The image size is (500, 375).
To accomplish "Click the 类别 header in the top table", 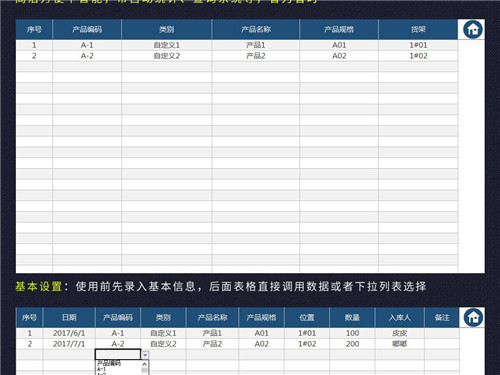I will click(167, 30).
